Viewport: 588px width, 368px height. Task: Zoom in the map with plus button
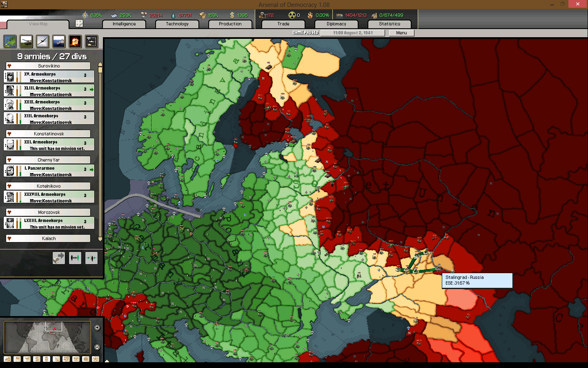pos(97,328)
